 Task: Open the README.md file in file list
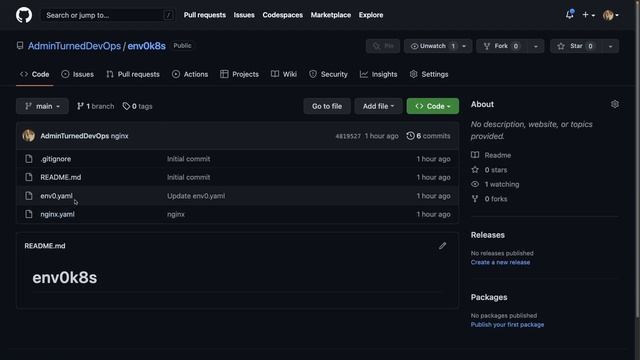pos(60,177)
